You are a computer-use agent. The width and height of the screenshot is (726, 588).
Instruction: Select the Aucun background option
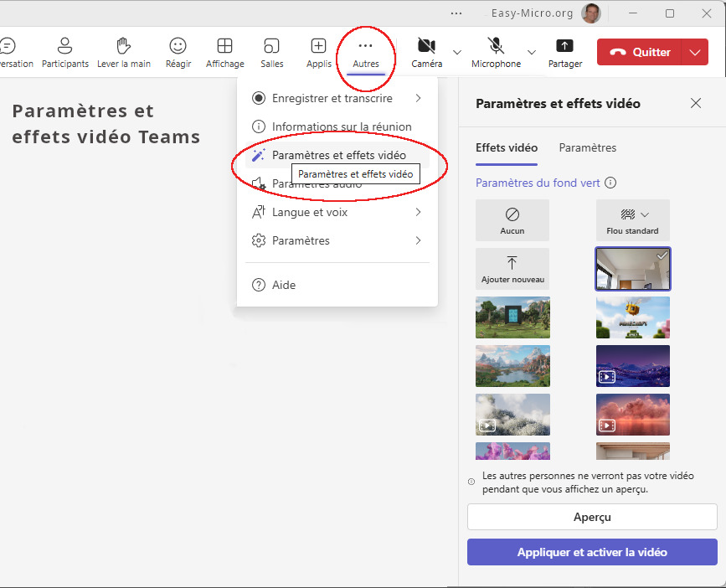pyautogui.click(x=512, y=220)
